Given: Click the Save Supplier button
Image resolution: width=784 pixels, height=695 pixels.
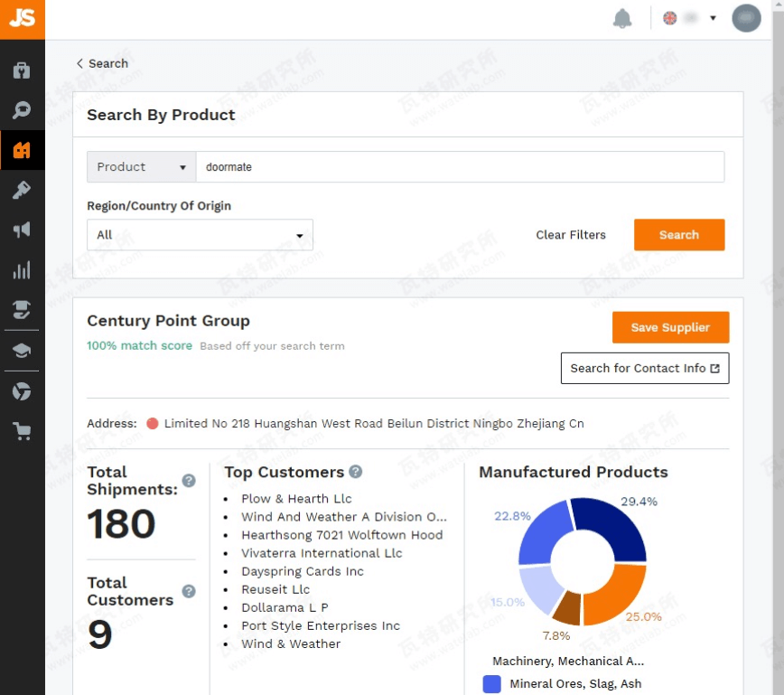Looking at the screenshot, I should (x=670, y=327).
